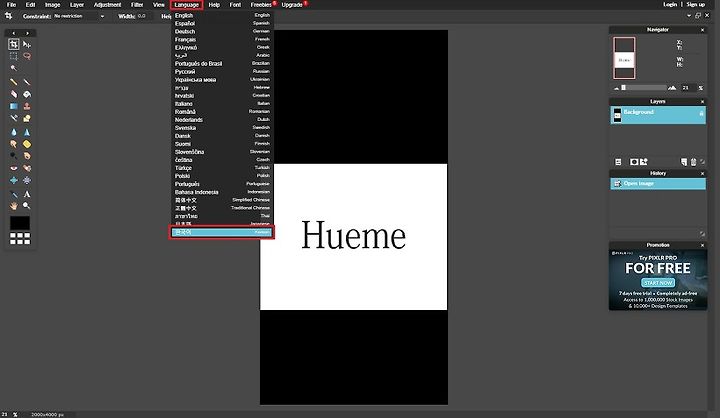This screenshot has width=720, height=418.
Task: Create a new layer
Action: (684, 162)
